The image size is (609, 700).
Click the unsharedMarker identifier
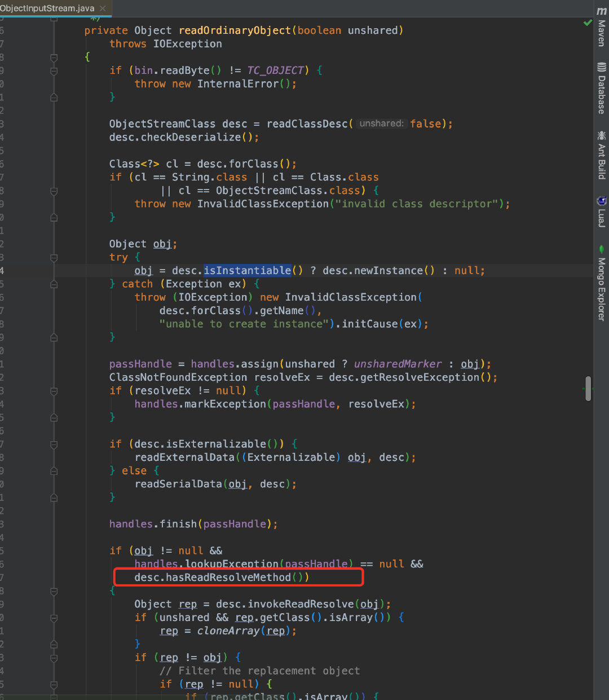click(398, 364)
